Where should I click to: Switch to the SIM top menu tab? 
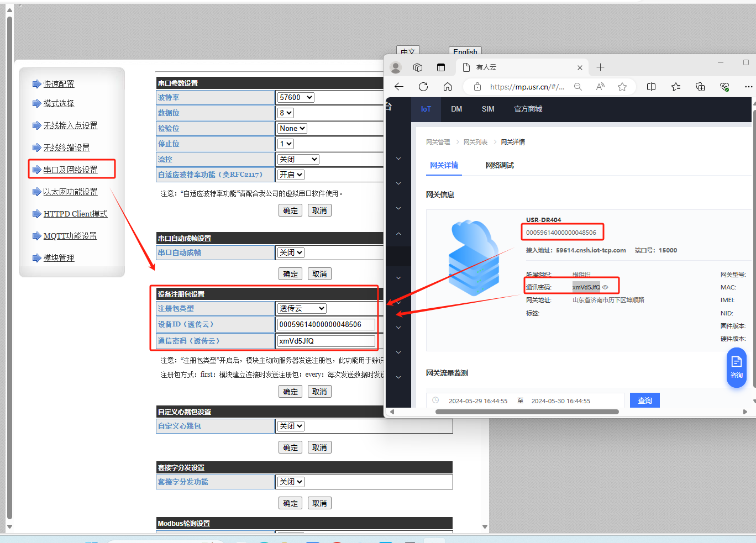click(488, 109)
